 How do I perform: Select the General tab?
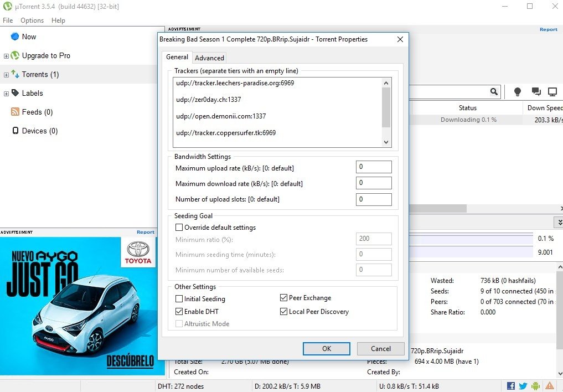pyautogui.click(x=177, y=56)
